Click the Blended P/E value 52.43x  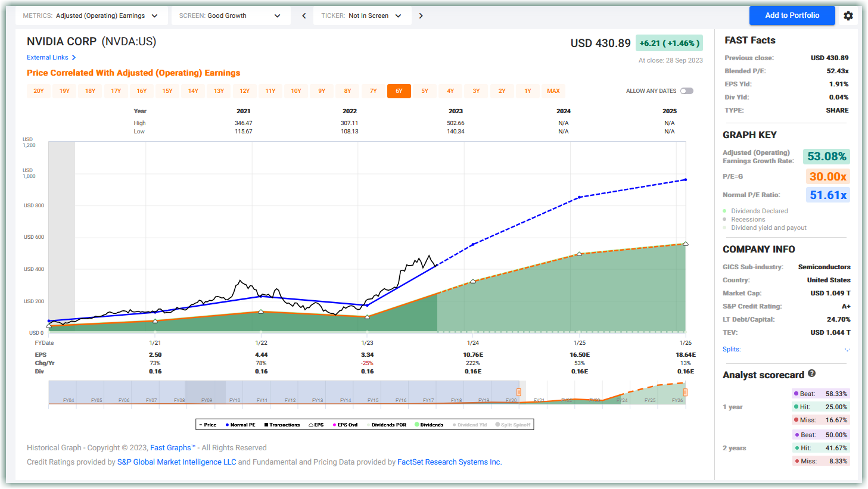[x=838, y=71]
